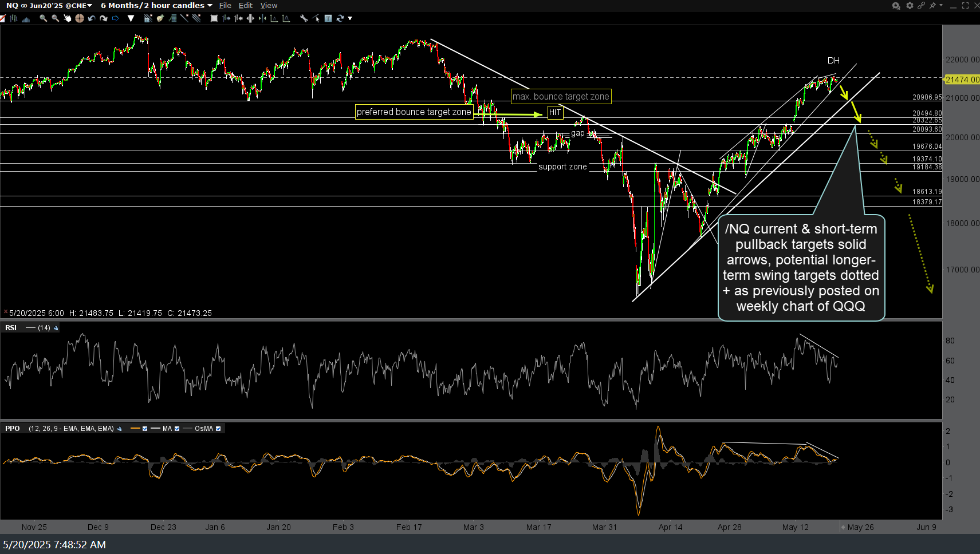Open the RSI indicator wrench settings

pyautogui.click(x=56, y=328)
